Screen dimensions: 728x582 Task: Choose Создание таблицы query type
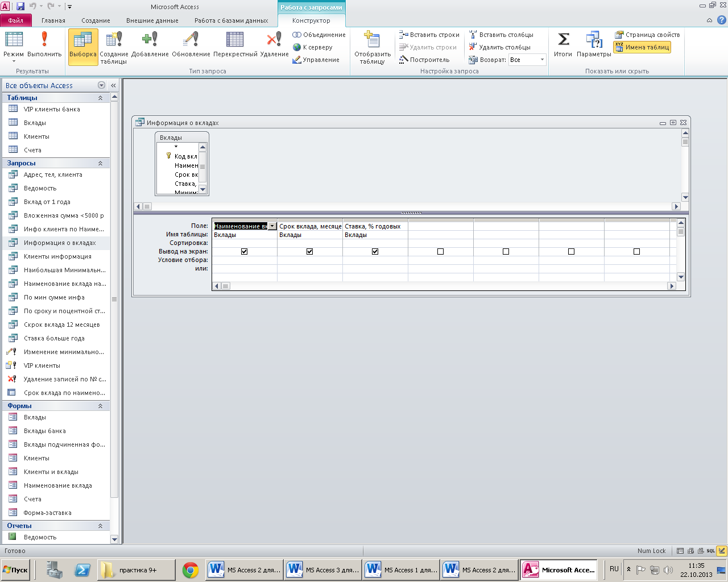(x=114, y=48)
